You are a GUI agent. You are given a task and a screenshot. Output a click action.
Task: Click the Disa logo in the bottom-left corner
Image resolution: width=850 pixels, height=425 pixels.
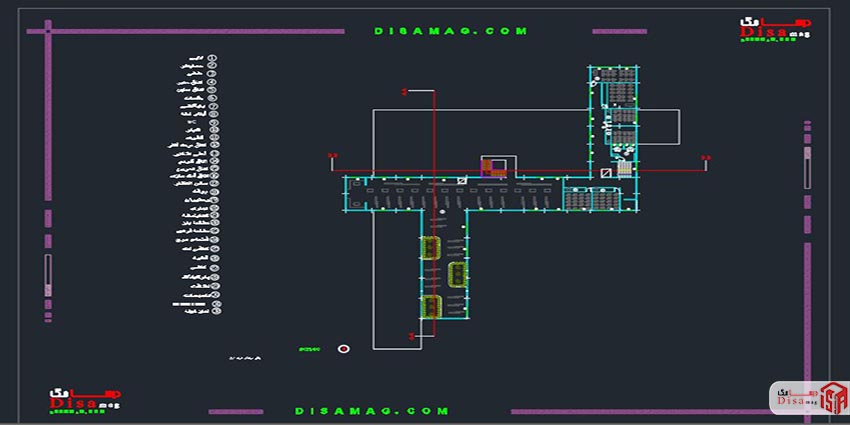click(84, 398)
